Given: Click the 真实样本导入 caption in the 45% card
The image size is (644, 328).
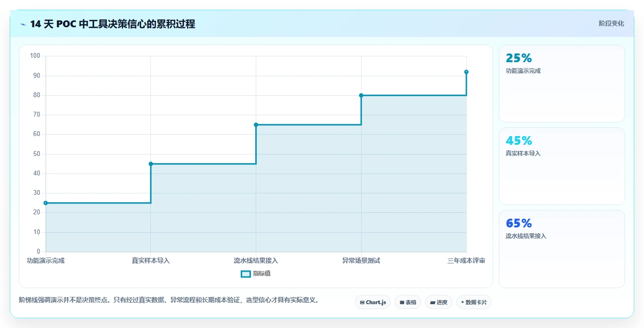Looking at the screenshot, I should [523, 154].
